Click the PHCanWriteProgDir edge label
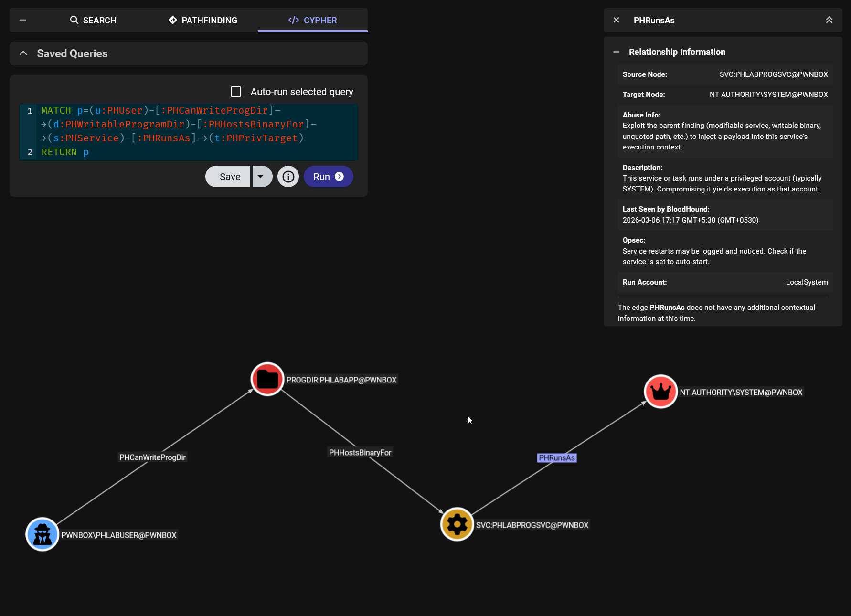 click(x=152, y=457)
